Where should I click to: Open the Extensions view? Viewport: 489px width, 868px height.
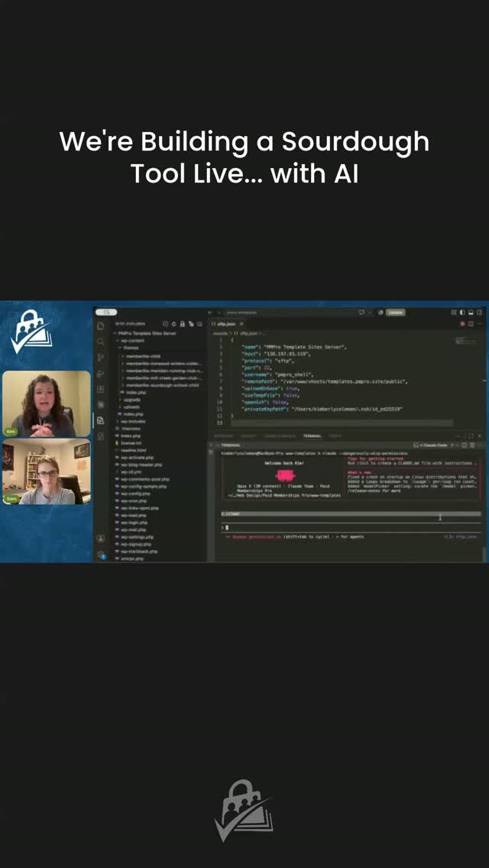pos(100,389)
